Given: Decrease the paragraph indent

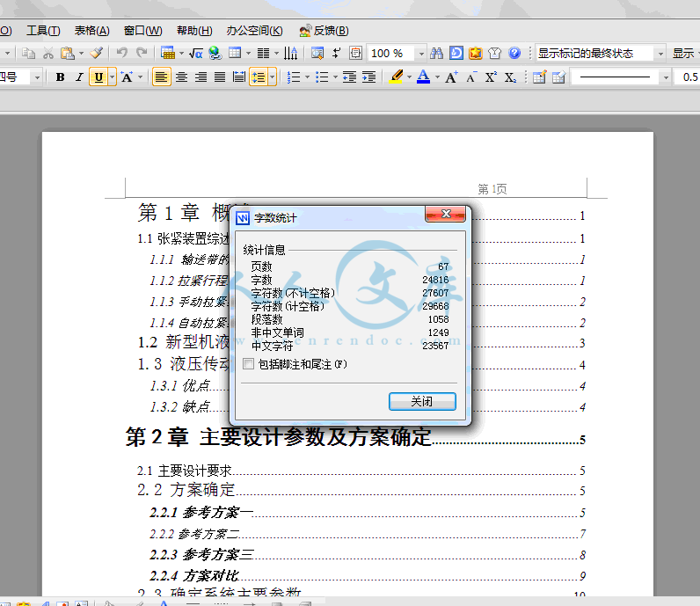Looking at the screenshot, I should [349, 77].
